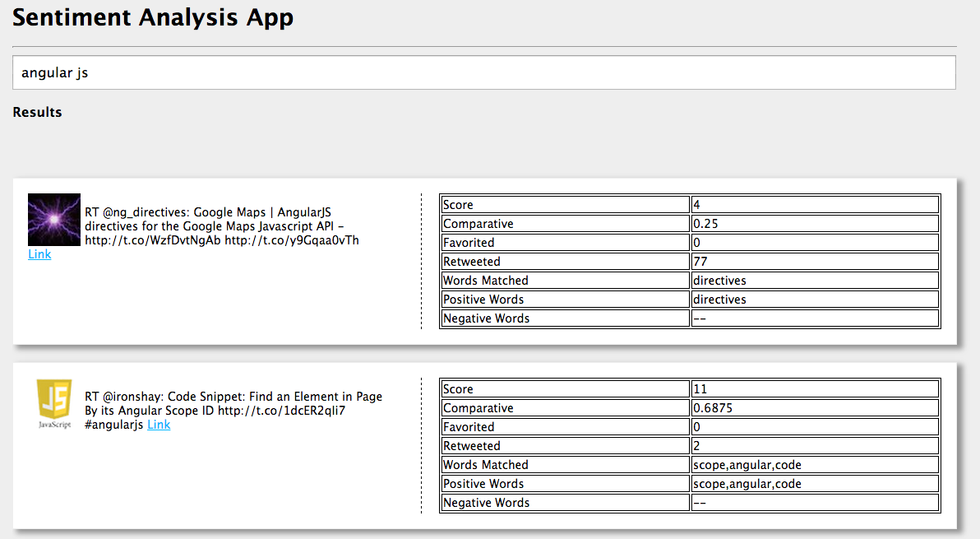980x539 pixels.
Task: Click the Results label
Action: pyautogui.click(x=37, y=112)
